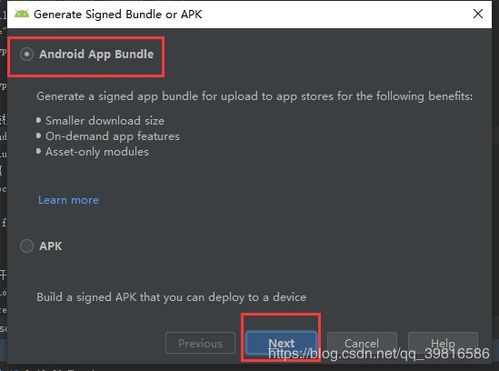Open Help for this dialog

pos(443,343)
